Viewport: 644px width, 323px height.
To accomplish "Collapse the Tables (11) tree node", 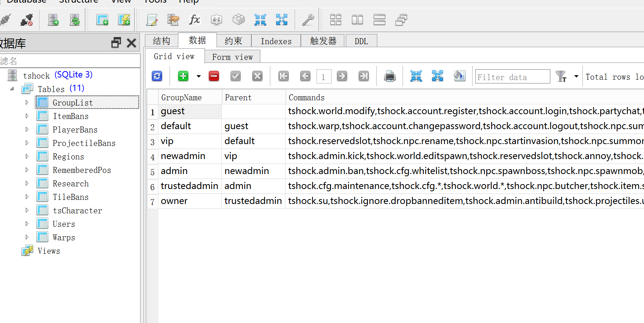I will pos(12,89).
